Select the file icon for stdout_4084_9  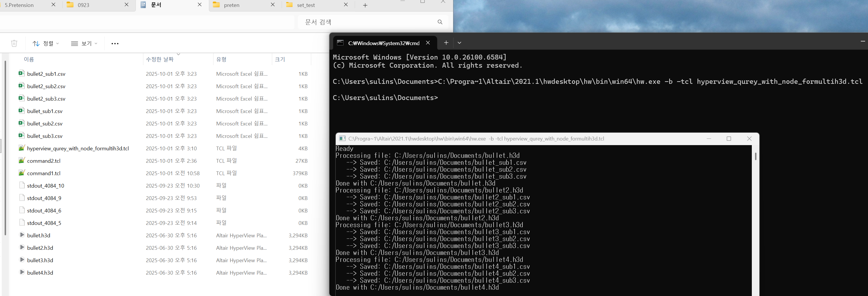[22, 198]
